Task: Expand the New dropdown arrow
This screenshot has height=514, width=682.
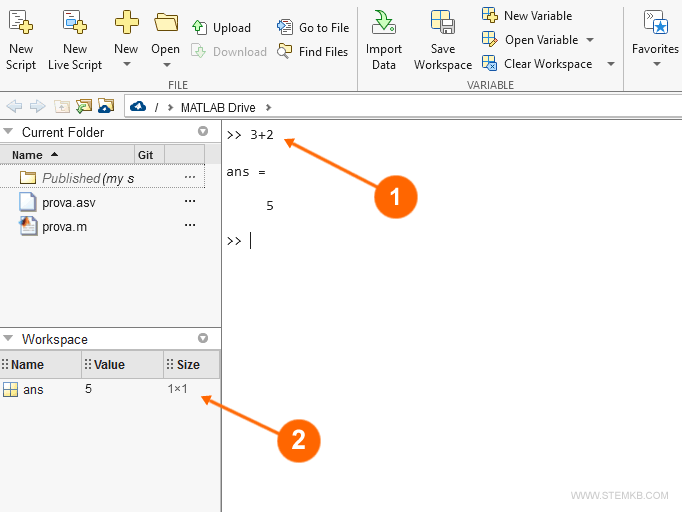Action: (x=126, y=65)
